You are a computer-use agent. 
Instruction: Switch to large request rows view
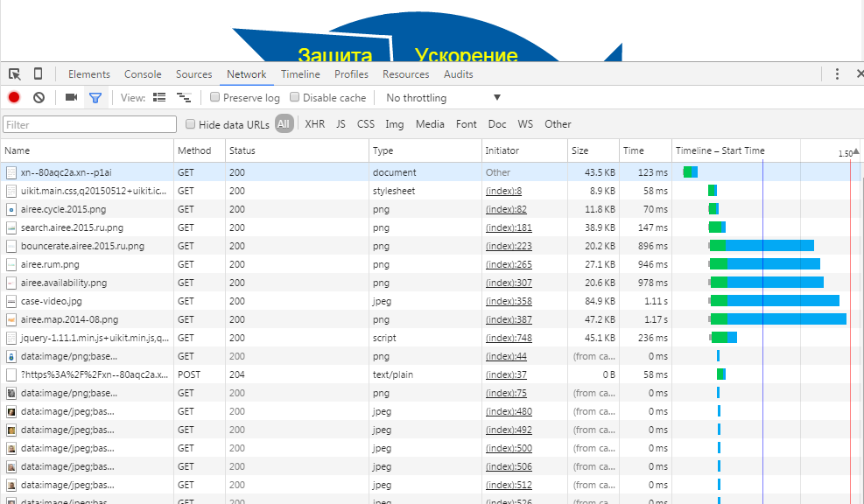[159, 98]
